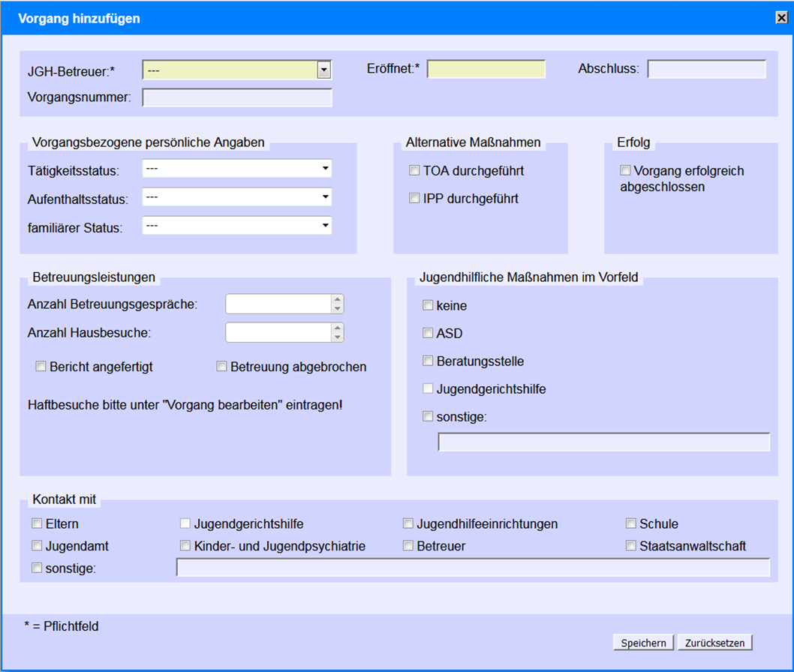
Task: Click the Abschluss date field
Action: 706,70
